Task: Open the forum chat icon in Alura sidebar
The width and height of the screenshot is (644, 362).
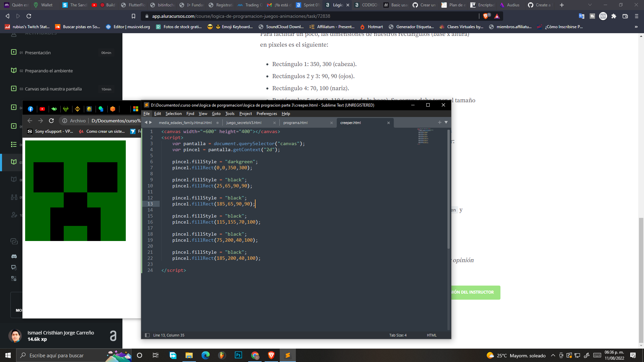Action: point(14,267)
